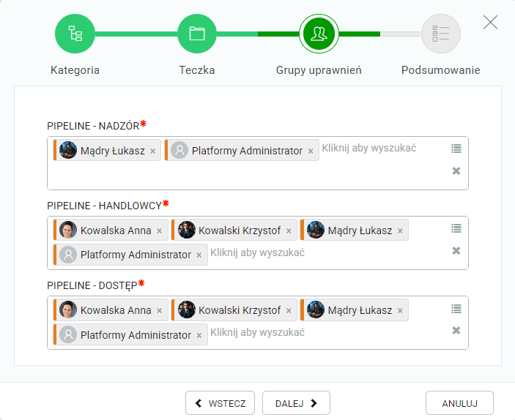This screenshot has height=420, width=515.
Task: Click the PIPELINE - NADZÓR field label
Action: click(93, 126)
